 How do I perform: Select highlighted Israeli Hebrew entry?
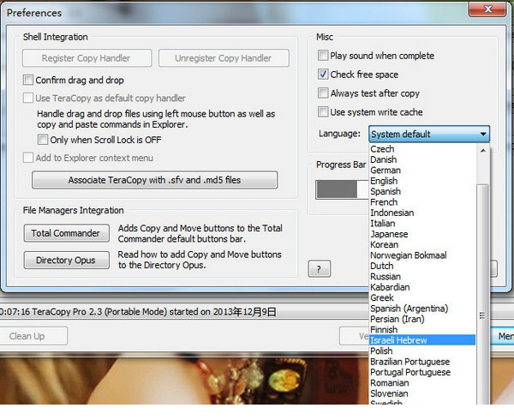[422, 340]
